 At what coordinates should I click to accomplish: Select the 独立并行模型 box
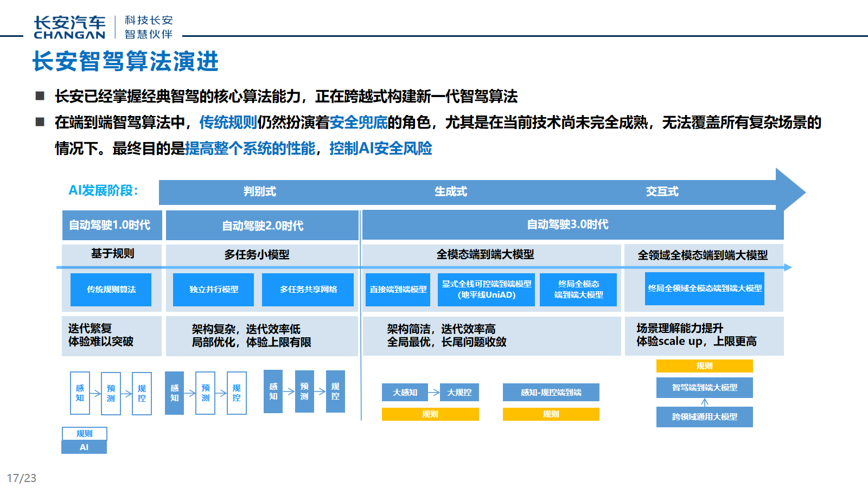coord(214,290)
